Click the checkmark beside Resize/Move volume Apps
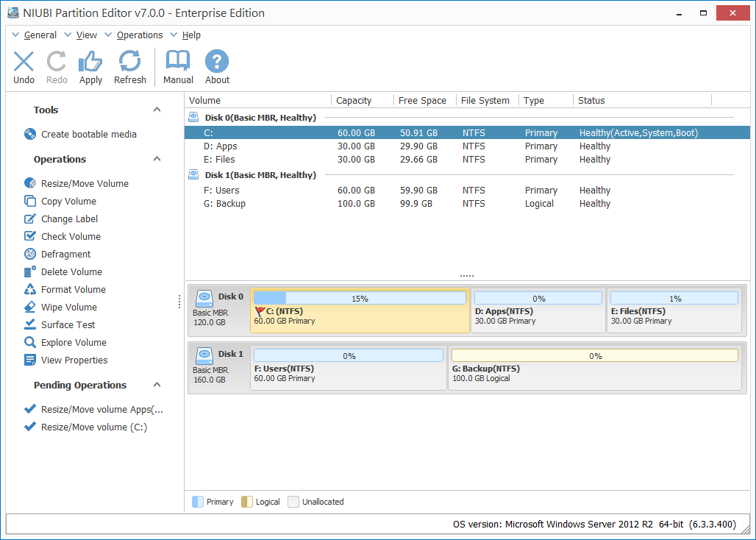756x540 pixels. (30, 409)
